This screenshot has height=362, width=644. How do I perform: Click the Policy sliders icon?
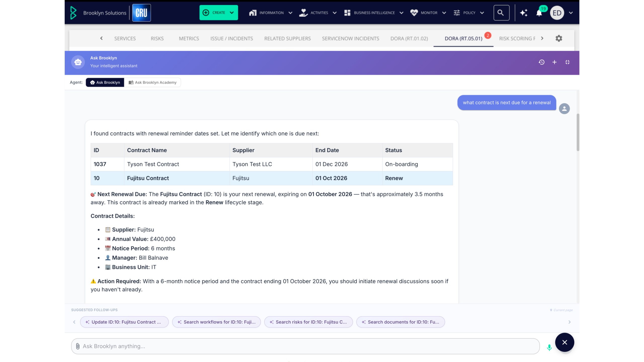coord(457,13)
